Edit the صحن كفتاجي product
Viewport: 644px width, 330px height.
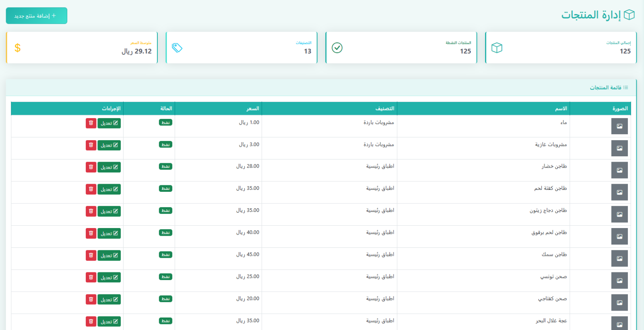pyautogui.click(x=109, y=299)
